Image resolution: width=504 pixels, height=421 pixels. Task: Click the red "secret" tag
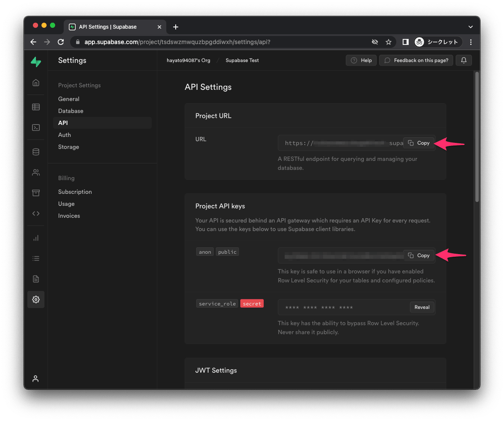252,304
